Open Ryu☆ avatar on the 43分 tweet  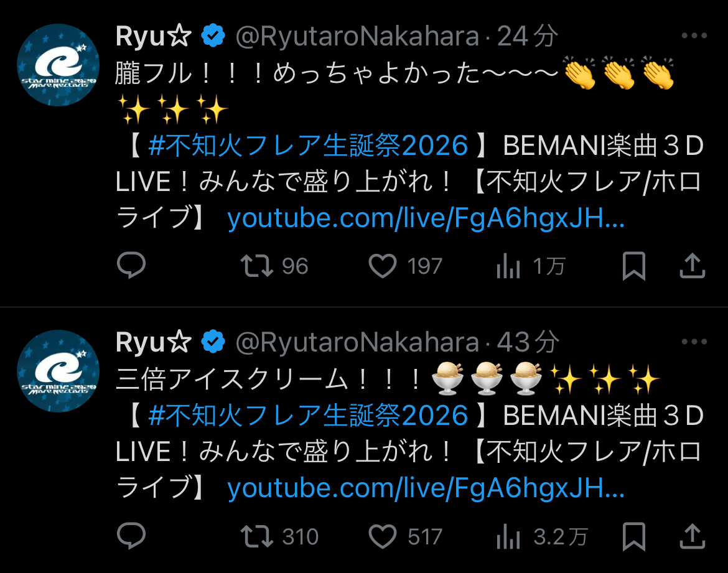pyautogui.click(x=58, y=371)
